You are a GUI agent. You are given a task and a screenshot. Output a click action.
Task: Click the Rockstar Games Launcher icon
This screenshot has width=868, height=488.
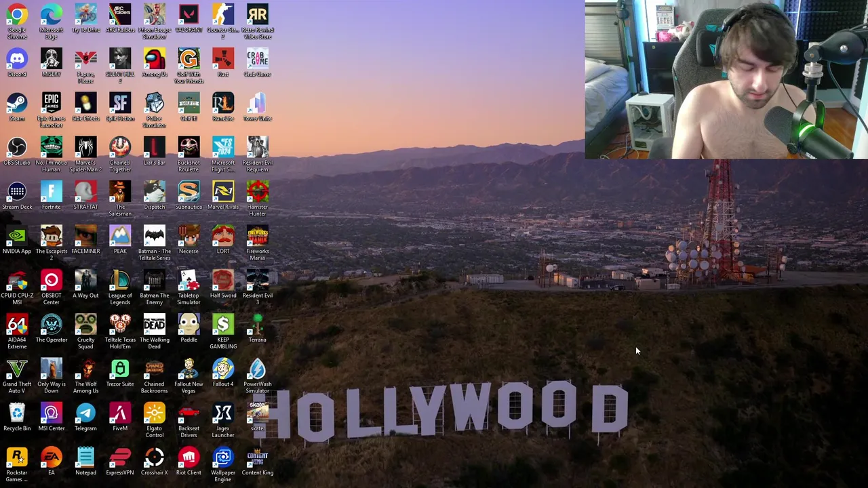(x=17, y=457)
